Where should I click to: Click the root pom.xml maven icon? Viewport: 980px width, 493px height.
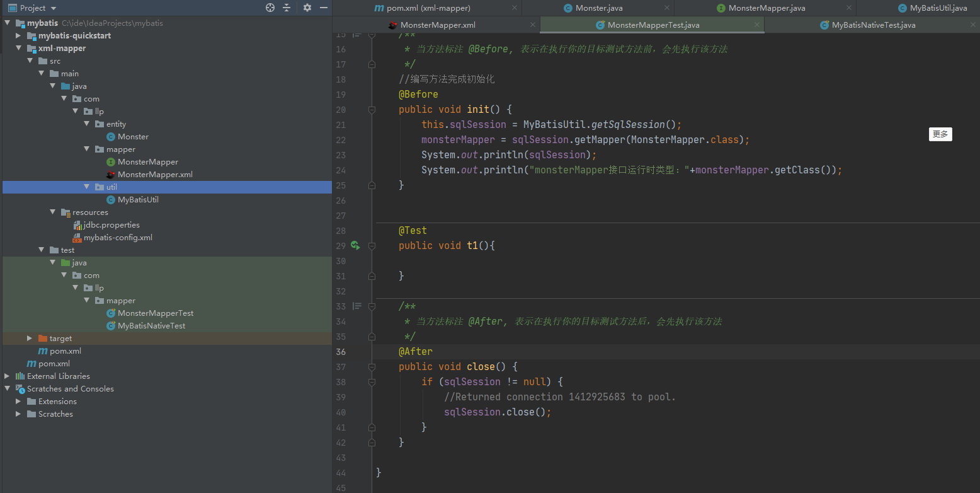[x=31, y=363]
